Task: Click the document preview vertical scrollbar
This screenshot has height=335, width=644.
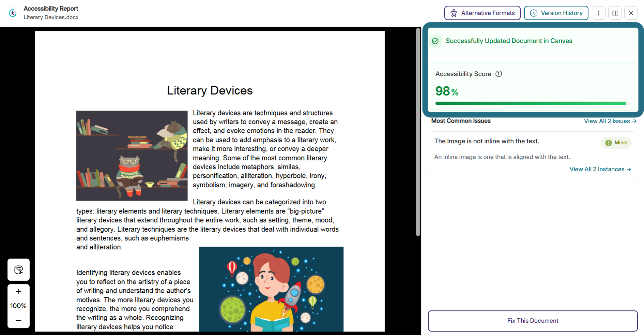Action: click(x=418, y=132)
